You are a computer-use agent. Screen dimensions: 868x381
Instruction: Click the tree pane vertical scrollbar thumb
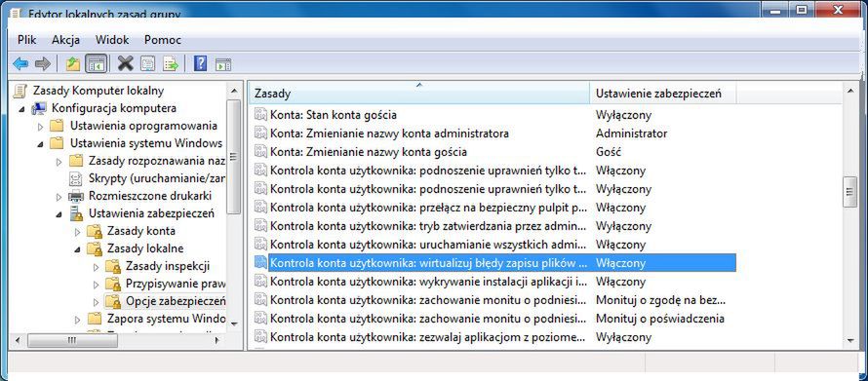(x=234, y=157)
